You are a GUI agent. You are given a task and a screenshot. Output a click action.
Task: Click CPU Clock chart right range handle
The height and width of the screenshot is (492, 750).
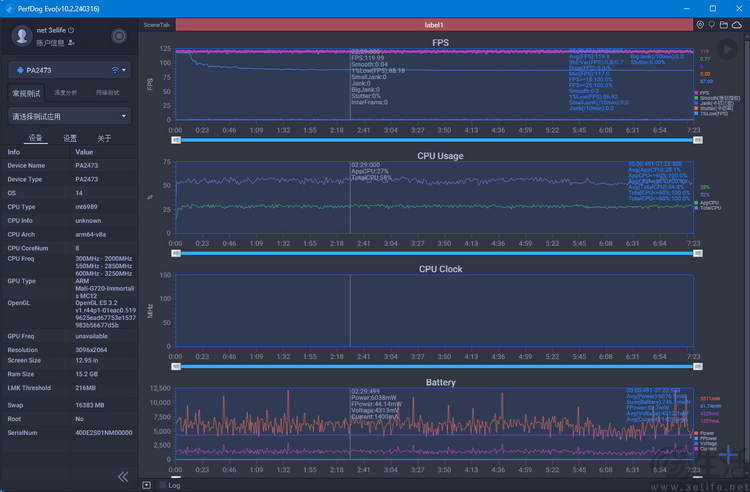[x=698, y=367]
